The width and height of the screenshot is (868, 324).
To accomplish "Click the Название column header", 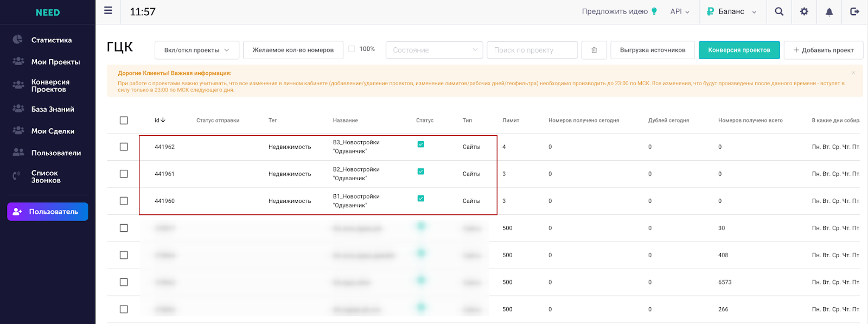I will pyautogui.click(x=346, y=120).
